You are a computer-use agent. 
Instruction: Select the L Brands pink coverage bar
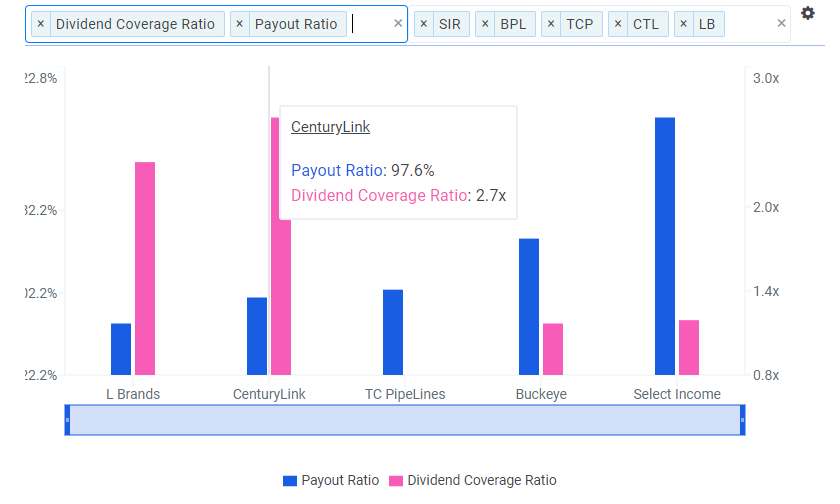[145, 268]
